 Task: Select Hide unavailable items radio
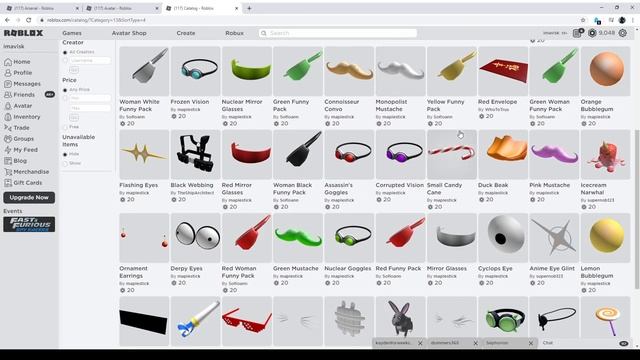(x=65, y=154)
